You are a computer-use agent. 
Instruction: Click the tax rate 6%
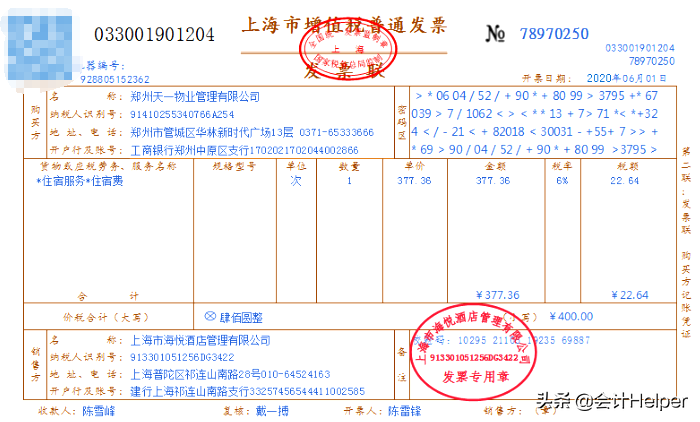pos(562,181)
